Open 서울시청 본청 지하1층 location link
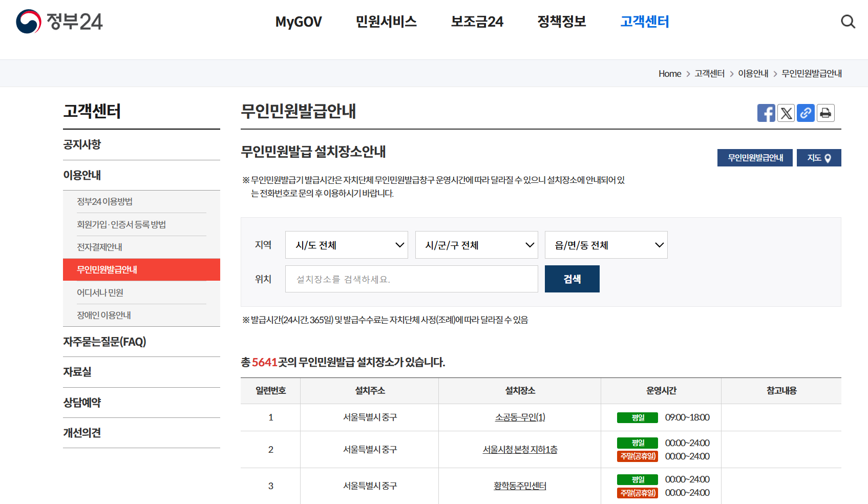Viewport: 868px width, 504px height. tap(520, 450)
